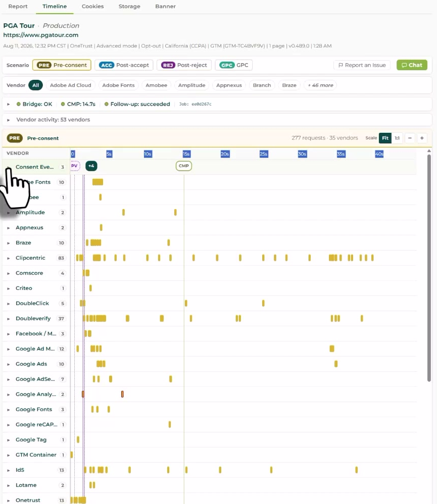Switch to the Timeline tab
The image size is (437, 504).
pos(55,7)
